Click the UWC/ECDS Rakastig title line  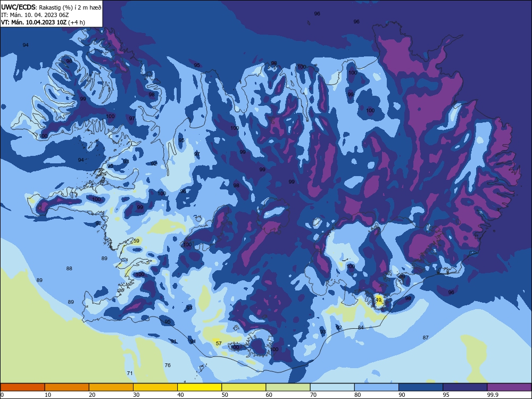pos(51,7)
